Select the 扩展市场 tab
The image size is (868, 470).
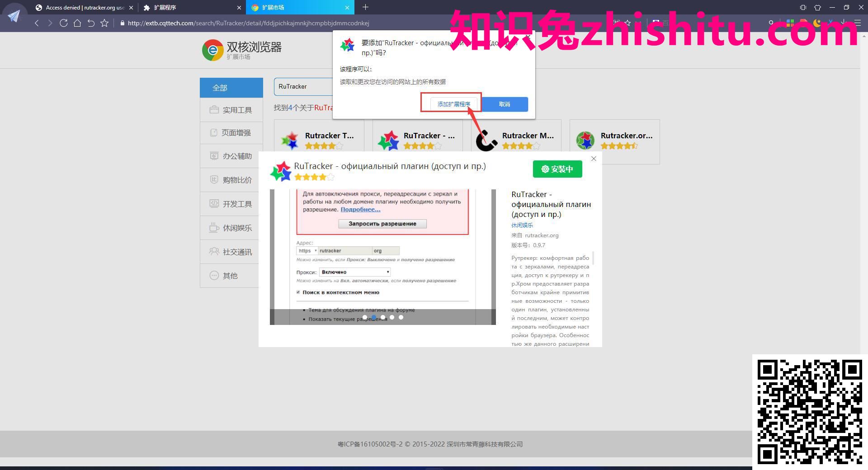(x=300, y=8)
